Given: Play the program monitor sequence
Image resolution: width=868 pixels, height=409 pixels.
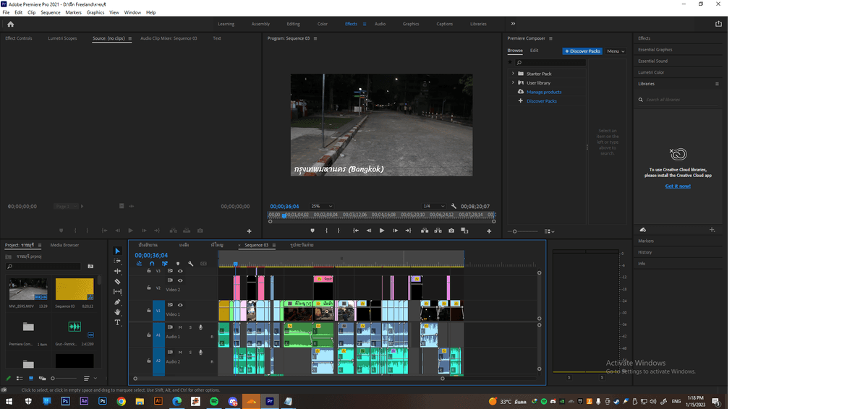Looking at the screenshot, I should tap(382, 231).
